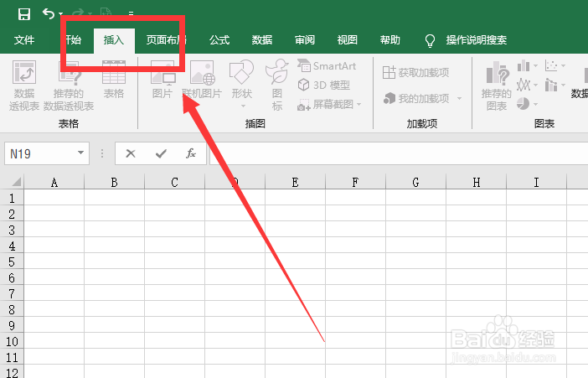Select column G header
This screenshot has height=378, width=588.
[x=416, y=183]
